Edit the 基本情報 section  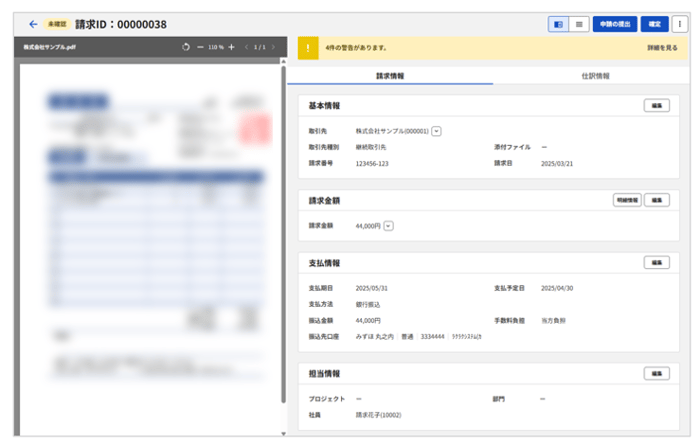656,105
